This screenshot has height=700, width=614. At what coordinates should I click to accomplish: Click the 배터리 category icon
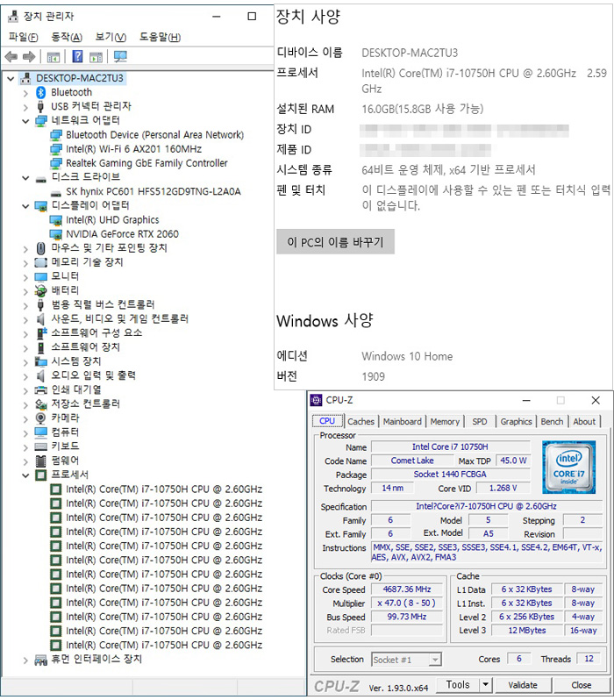[40, 291]
